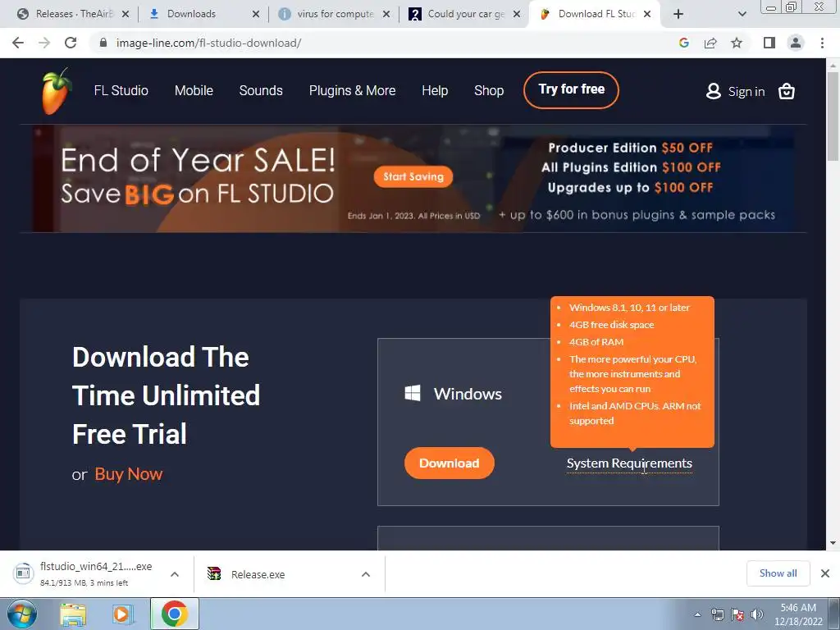Click the share page icon

pos(710,43)
